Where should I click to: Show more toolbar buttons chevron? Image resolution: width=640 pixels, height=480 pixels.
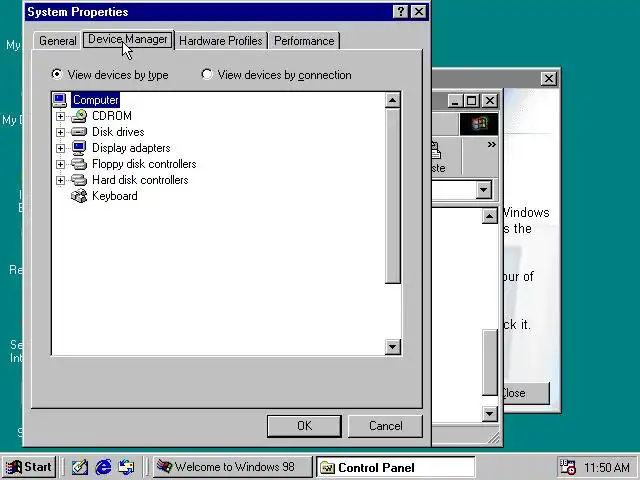pyautogui.click(x=491, y=144)
